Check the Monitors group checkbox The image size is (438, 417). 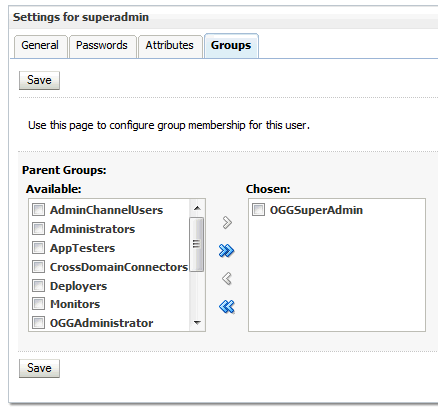coord(38,304)
